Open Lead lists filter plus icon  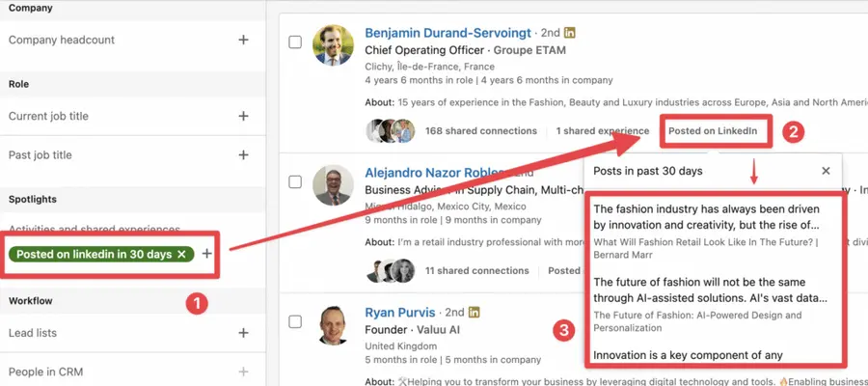click(x=243, y=333)
